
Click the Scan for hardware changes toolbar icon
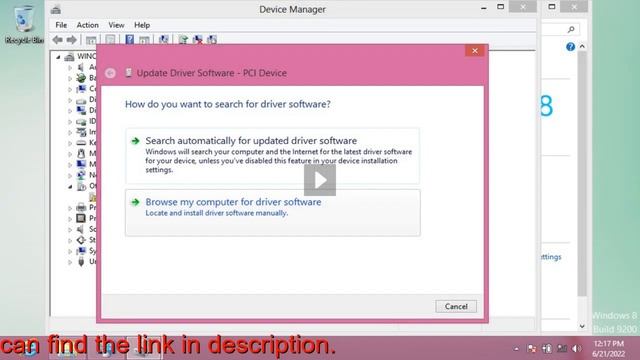click(x=164, y=40)
